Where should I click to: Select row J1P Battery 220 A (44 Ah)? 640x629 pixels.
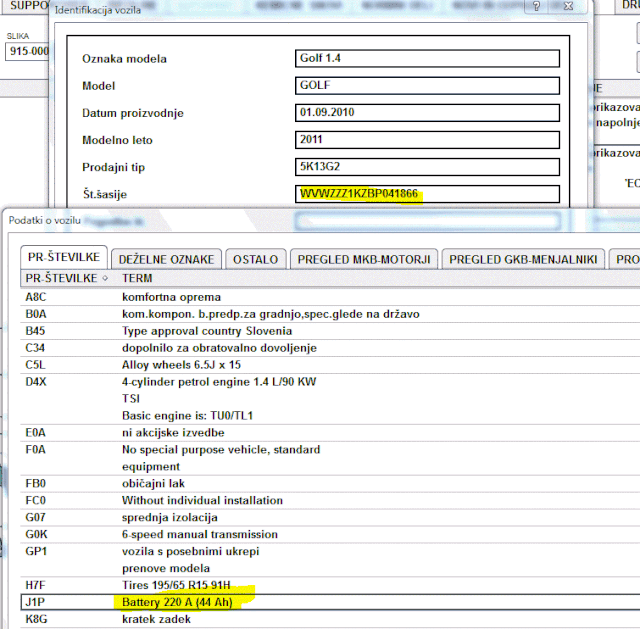pyautogui.click(x=330, y=602)
